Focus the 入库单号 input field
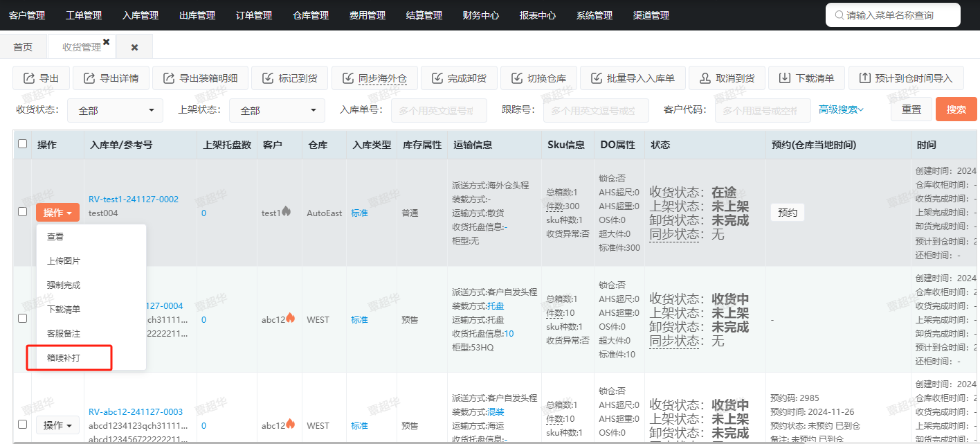 point(439,110)
